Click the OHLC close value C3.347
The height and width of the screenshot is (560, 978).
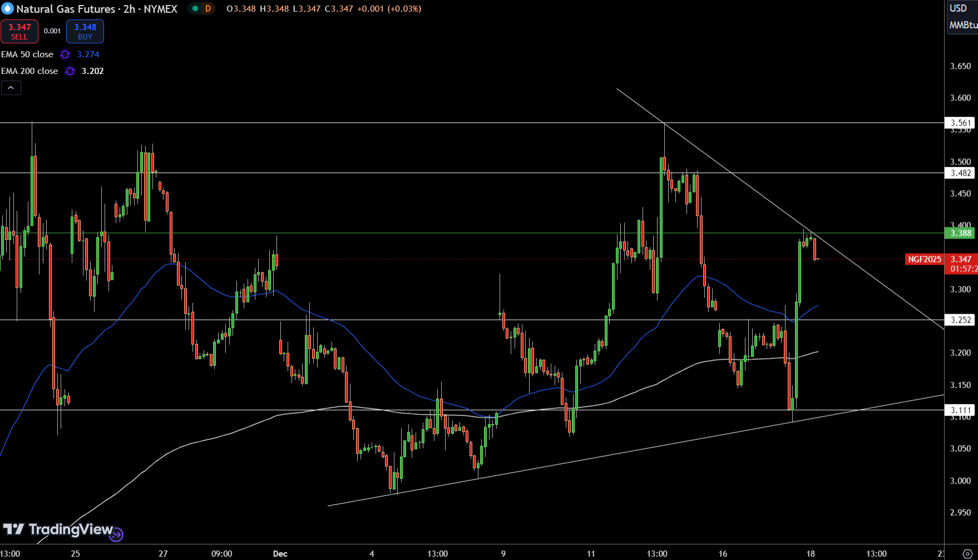click(x=339, y=8)
